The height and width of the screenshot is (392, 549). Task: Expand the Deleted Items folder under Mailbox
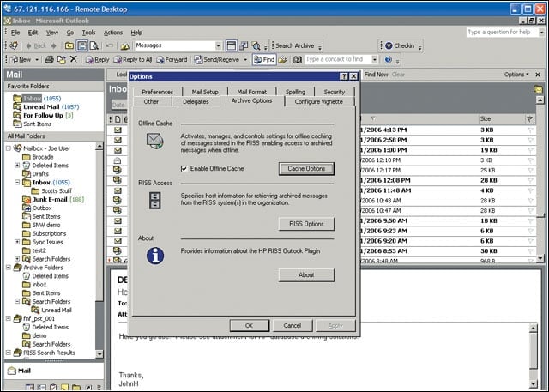(x=17, y=166)
